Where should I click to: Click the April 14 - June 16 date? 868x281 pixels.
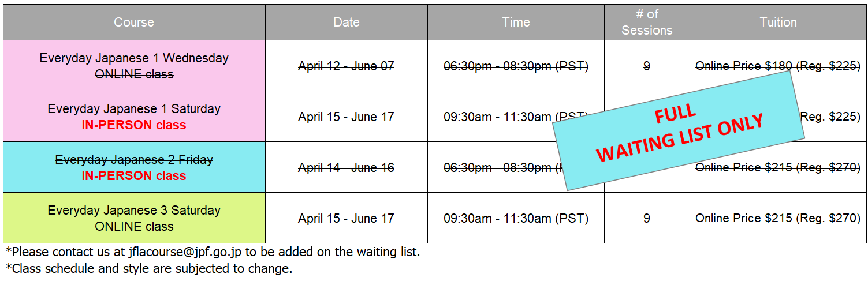(x=346, y=168)
